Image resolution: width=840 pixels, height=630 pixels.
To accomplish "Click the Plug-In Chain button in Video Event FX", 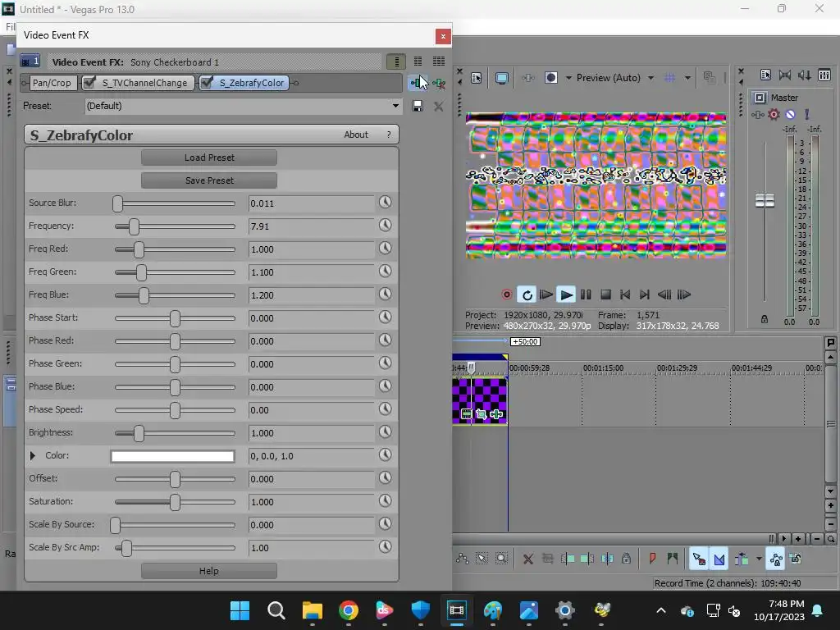I will [x=416, y=83].
